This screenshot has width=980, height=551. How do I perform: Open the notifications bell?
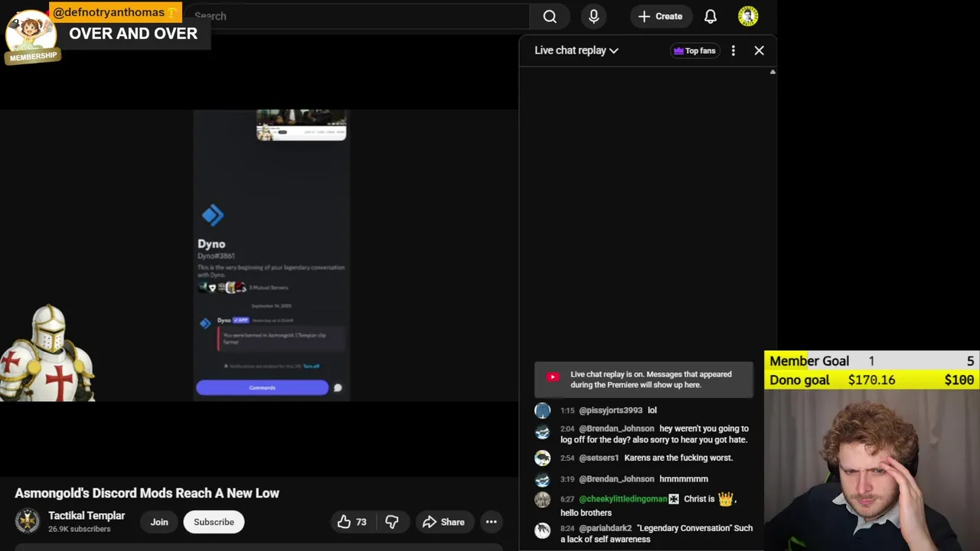coord(710,16)
